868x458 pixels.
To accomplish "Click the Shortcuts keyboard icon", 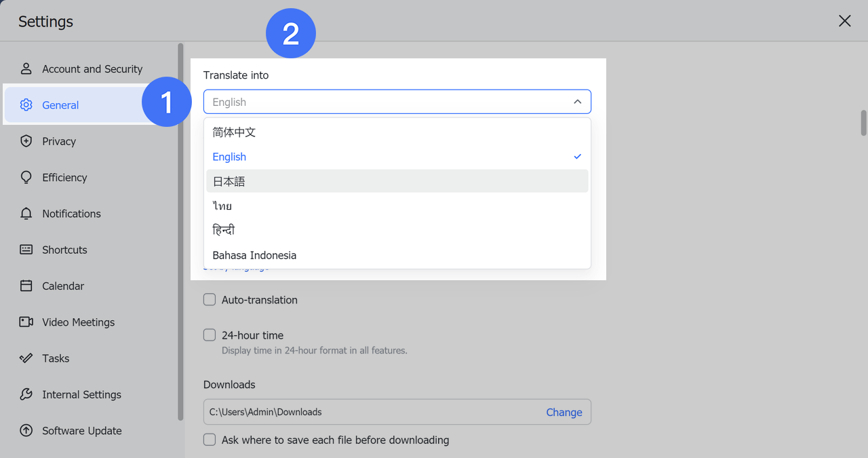I will click(26, 250).
